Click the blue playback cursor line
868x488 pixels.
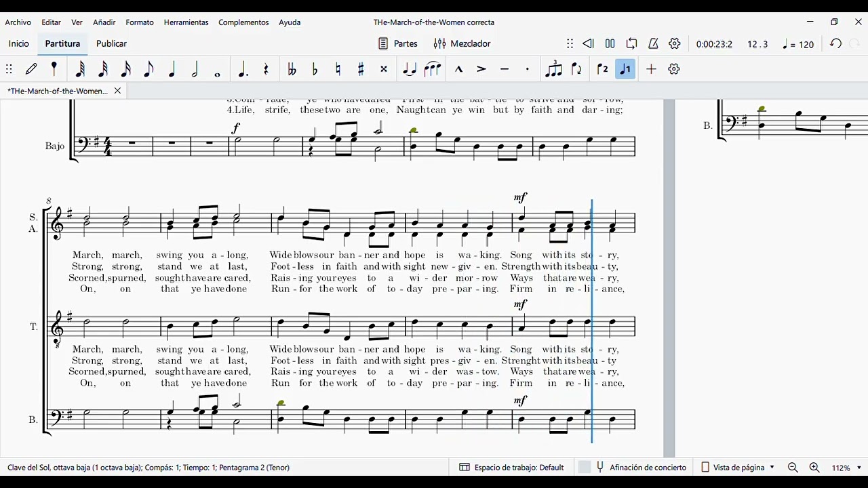click(592, 321)
